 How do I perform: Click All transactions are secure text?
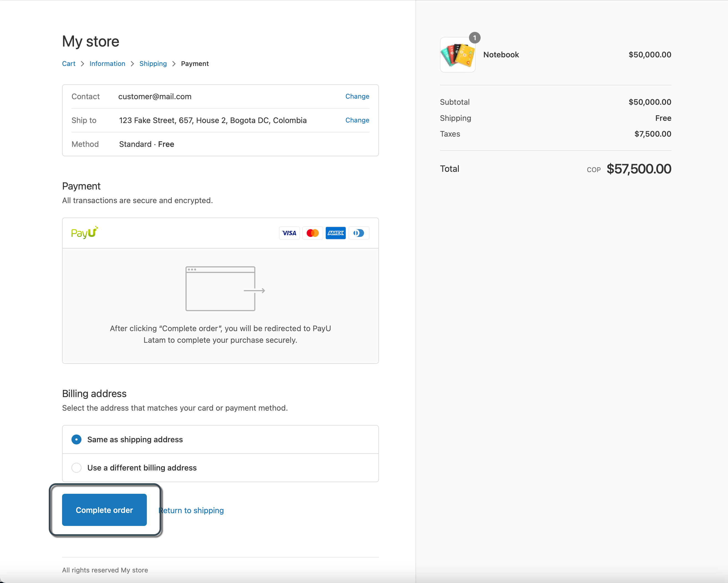(137, 201)
